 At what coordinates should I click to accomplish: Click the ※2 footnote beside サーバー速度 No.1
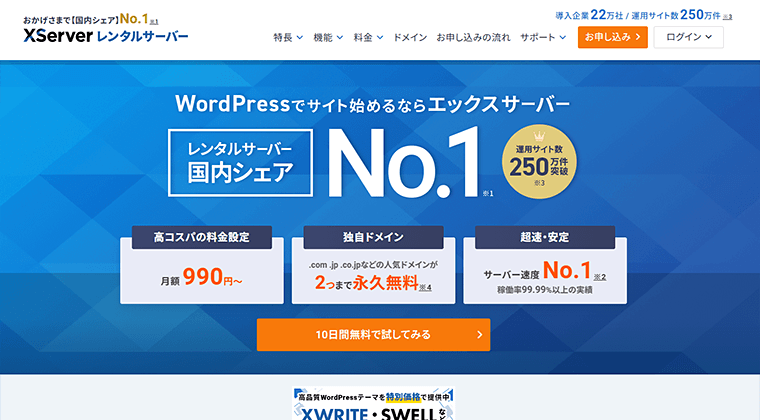pyautogui.click(x=600, y=277)
